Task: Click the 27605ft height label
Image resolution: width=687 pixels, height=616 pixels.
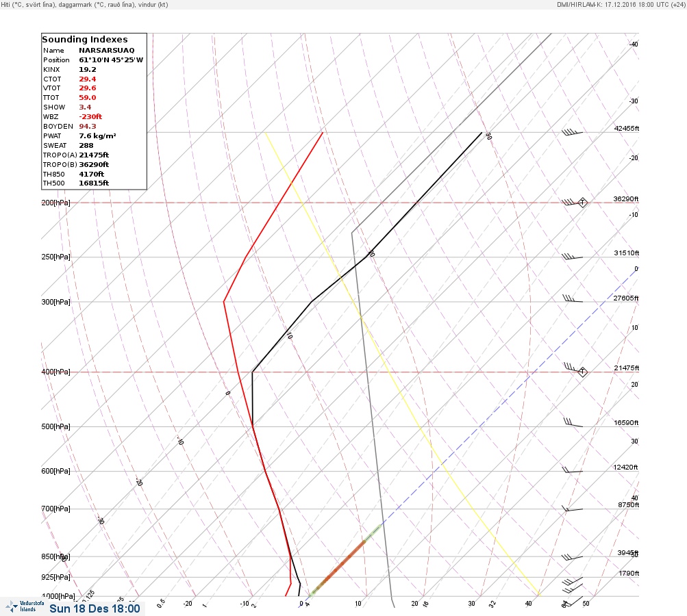Action: pyautogui.click(x=626, y=298)
